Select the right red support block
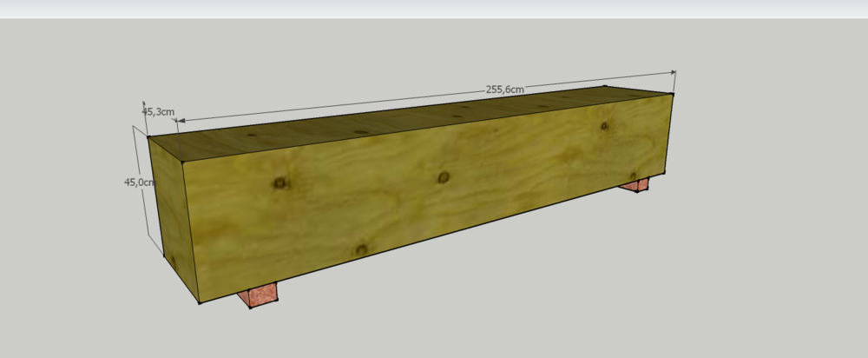Screen dimensions: 868x358 (635, 184)
